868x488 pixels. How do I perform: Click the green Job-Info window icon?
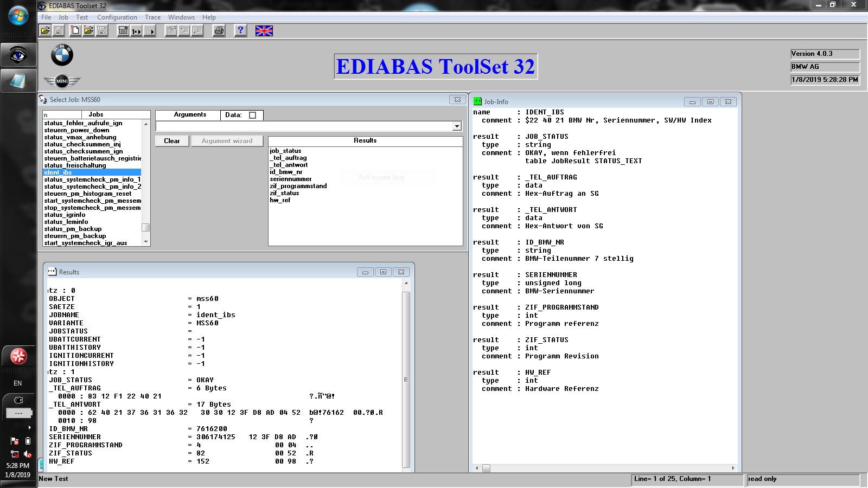pos(477,101)
